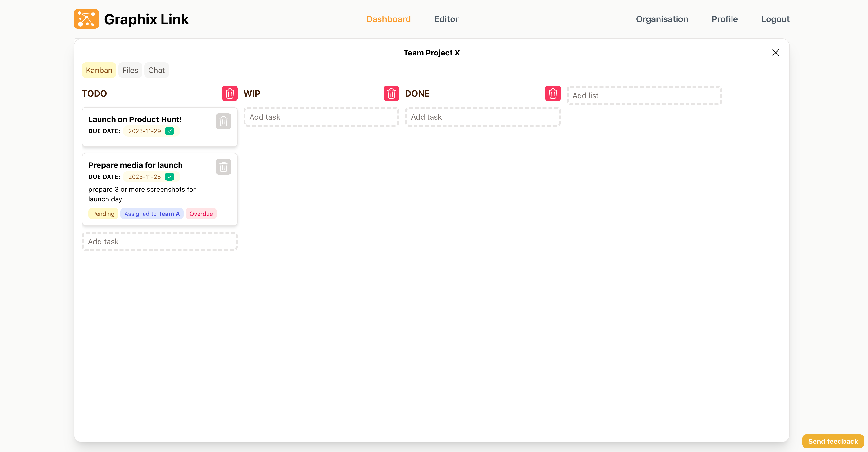The image size is (868, 452).
Task: Click the Team Project X title
Action: click(432, 53)
